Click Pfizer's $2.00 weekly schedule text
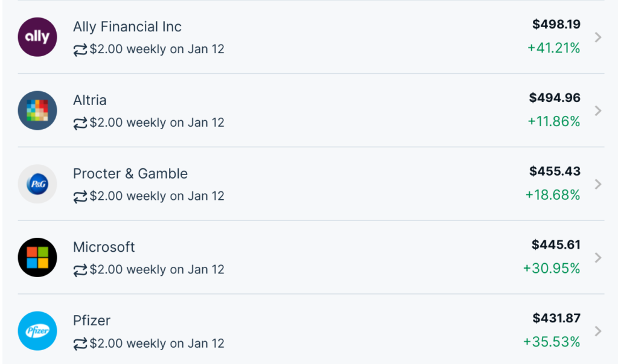Viewport: 618px width, 364px height. (157, 343)
